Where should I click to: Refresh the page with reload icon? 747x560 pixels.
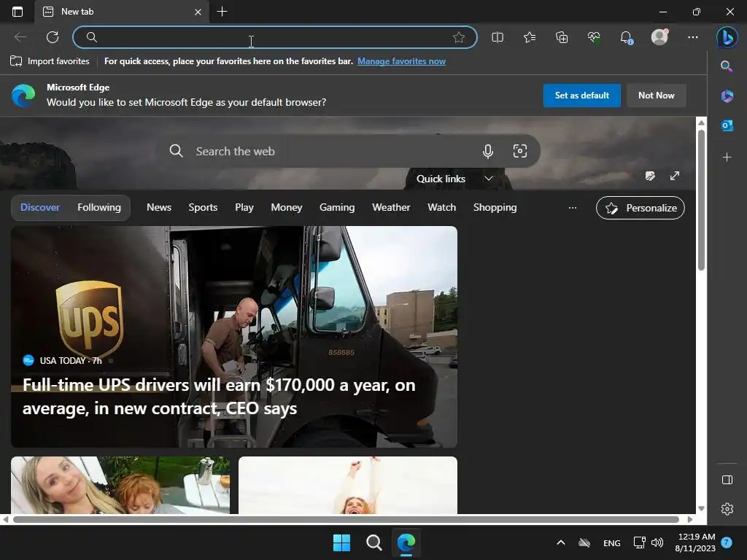pyautogui.click(x=53, y=37)
